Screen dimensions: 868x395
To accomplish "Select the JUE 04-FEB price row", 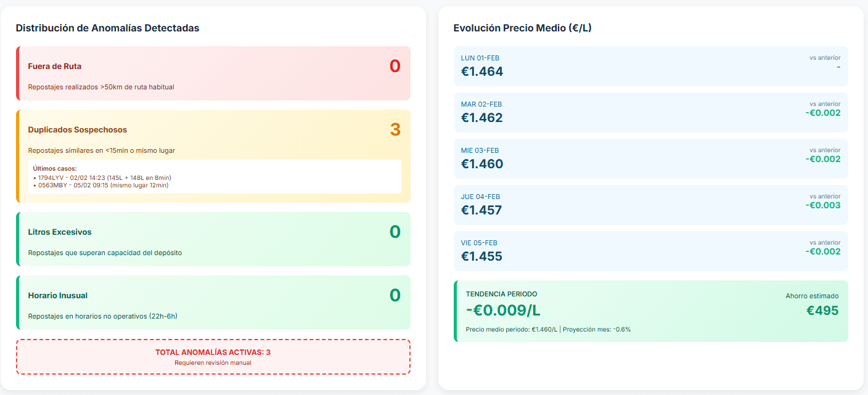I will tap(650, 205).
